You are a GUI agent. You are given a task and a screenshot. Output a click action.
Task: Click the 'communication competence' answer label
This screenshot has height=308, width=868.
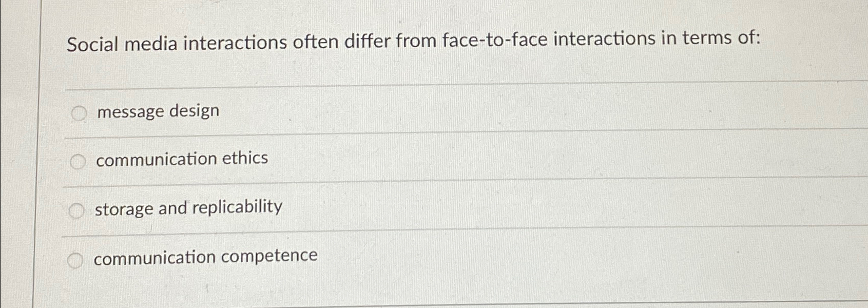click(x=205, y=255)
